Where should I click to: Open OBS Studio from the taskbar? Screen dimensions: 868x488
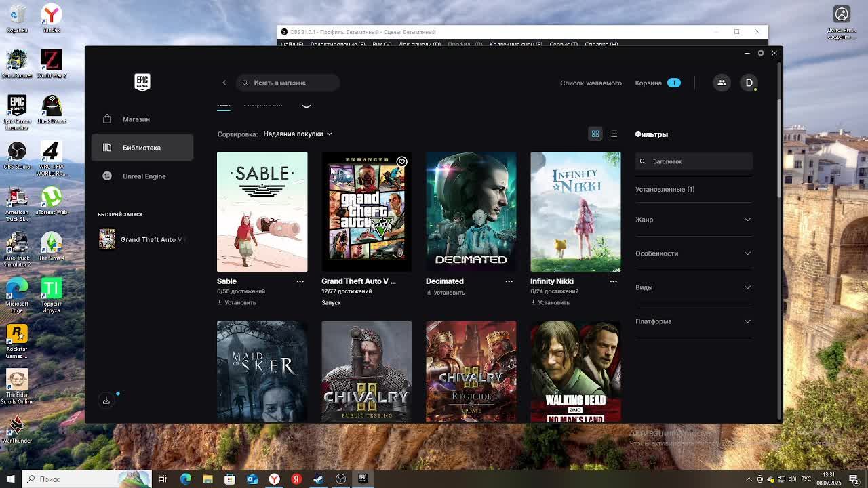[x=340, y=479]
